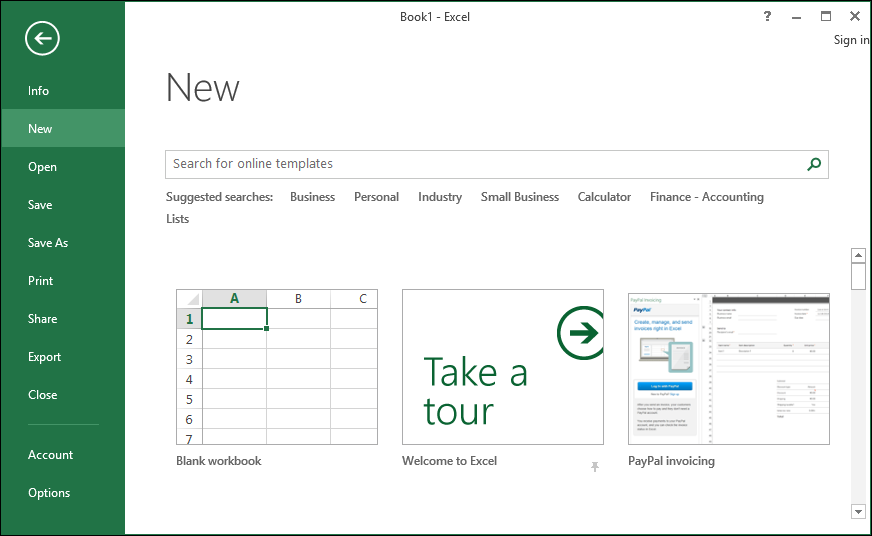Open the PayPal invoicing template thumbnail

coord(729,367)
